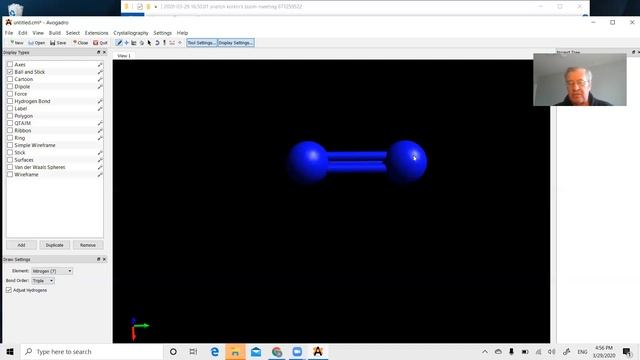Image resolution: width=640 pixels, height=360 pixels.
Task: Enable the Axes display type
Action: tap(10, 64)
